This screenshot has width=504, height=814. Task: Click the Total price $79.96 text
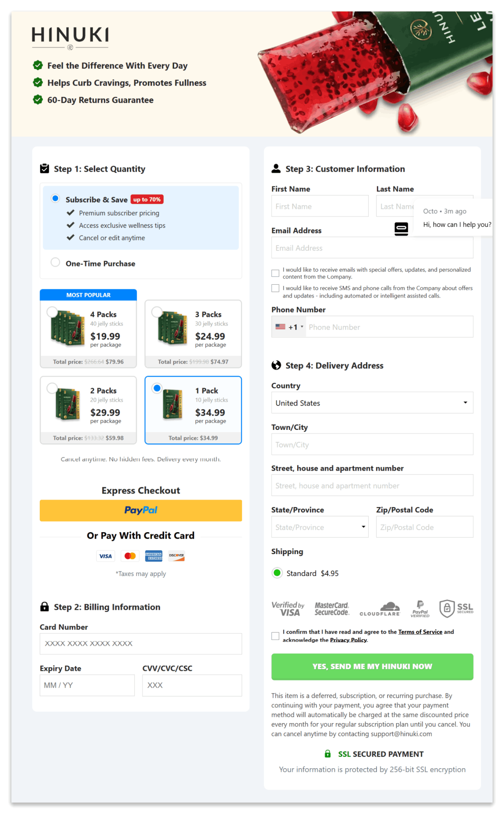coord(88,361)
